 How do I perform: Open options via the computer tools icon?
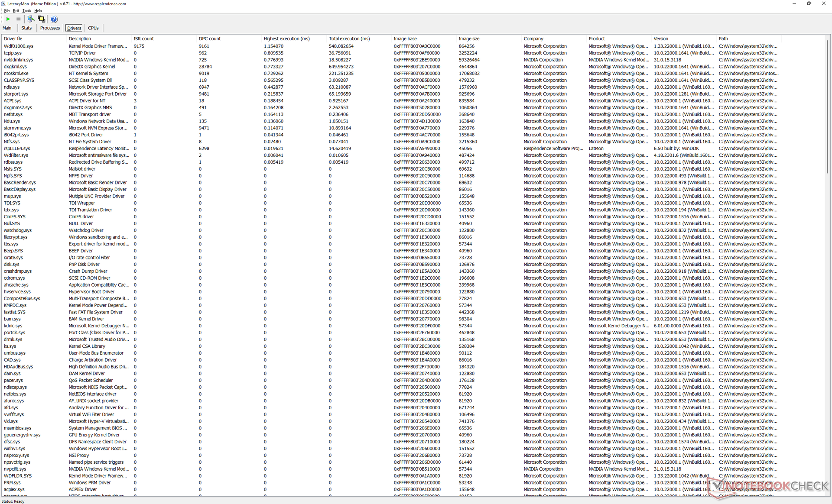click(x=31, y=19)
